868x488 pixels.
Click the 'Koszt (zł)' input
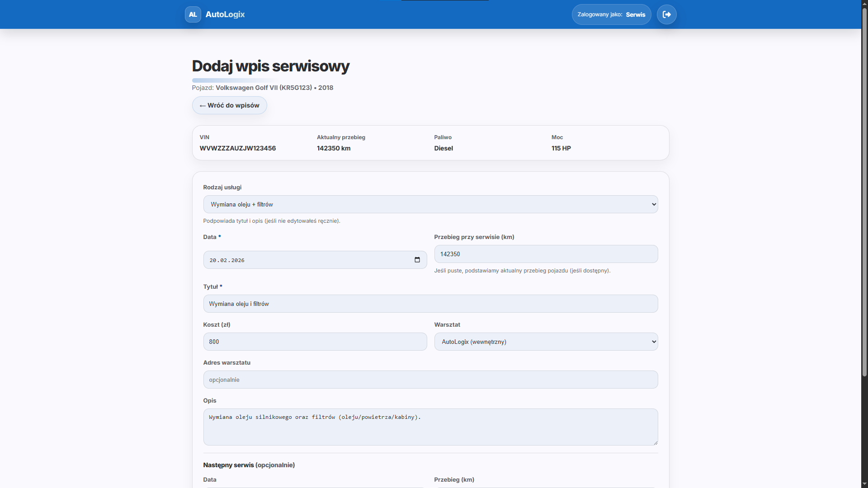point(315,342)
